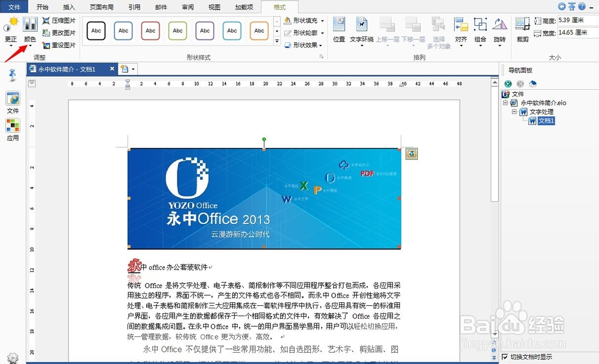The image size is (599, 364).
Task: Toggle the 切换文档时显示 checkbox
Action: pos(505,357)
